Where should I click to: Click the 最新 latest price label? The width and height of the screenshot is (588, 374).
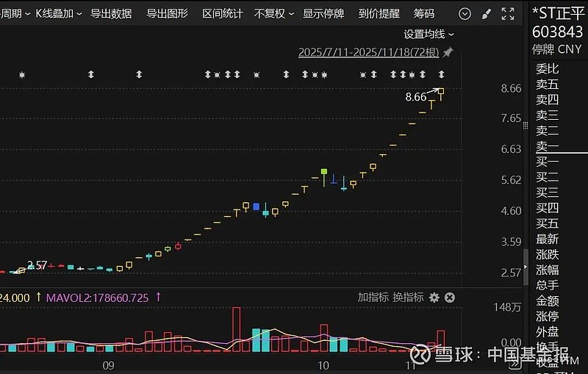click(x=547, y=239)
